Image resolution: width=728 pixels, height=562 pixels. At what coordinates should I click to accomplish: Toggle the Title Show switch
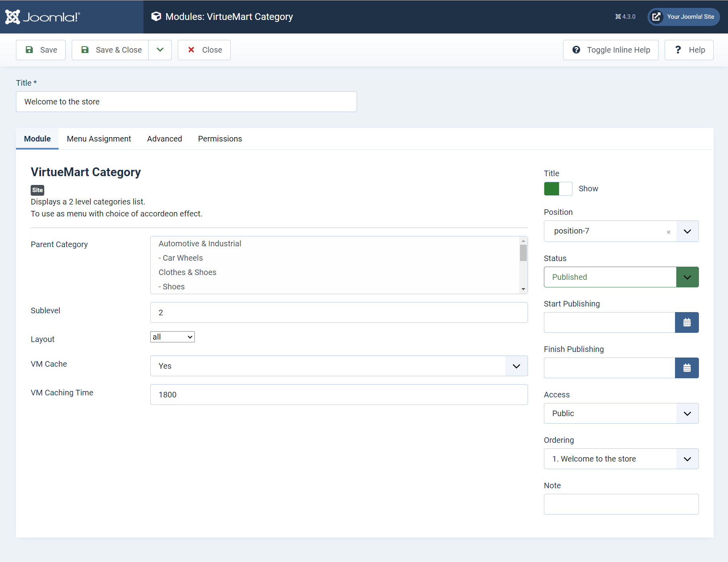click(x=558, y=189)
